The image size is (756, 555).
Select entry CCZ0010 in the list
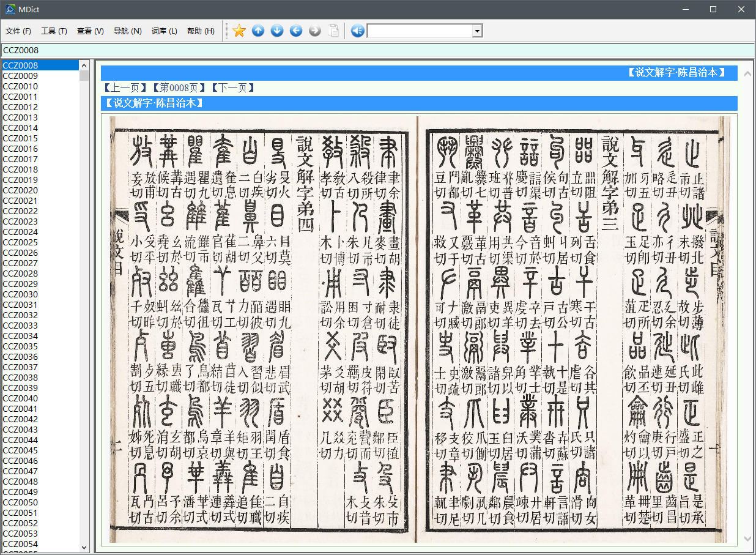40,86
